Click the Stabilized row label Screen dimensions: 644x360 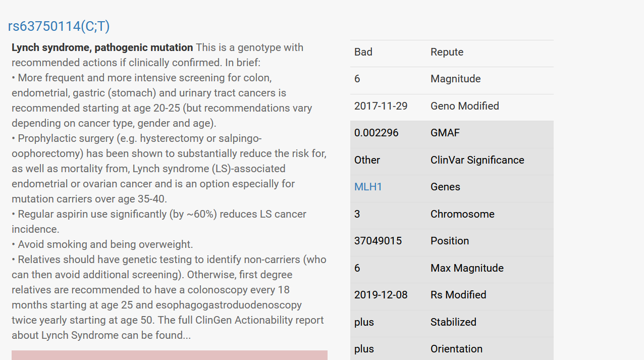pyautogui.click(x=453, y=322)
